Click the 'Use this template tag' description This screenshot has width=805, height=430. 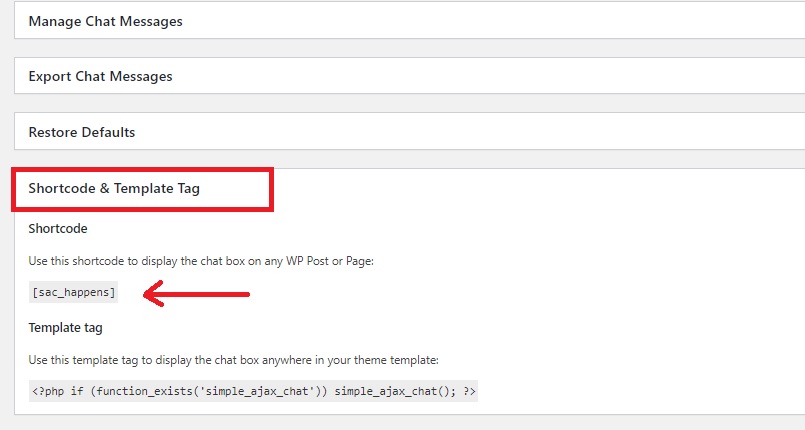click(x=234, y=360)
